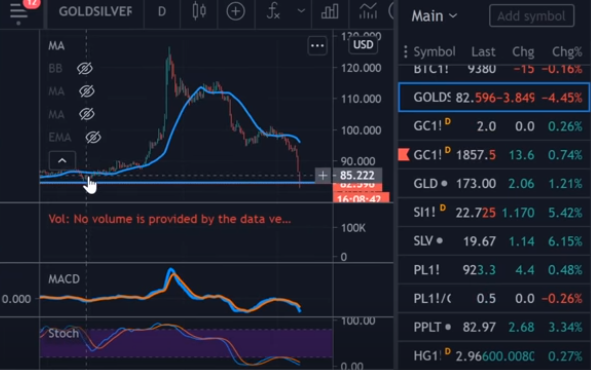Select the Stoch indicator label
Viewport: 591px width, 370px height.
64,333
